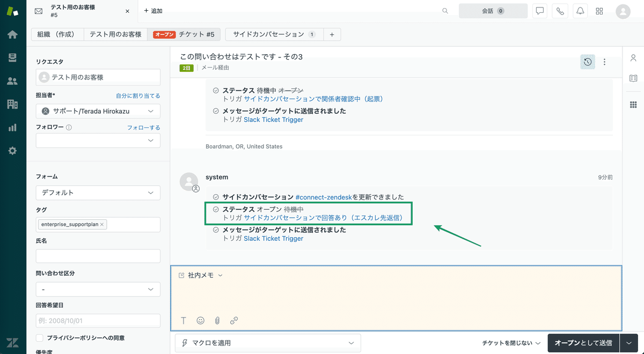The height and width of the screenshot is (354, 644).
Task: Click the ticket title この問い合わせはテストです
Action: point(241,57)
